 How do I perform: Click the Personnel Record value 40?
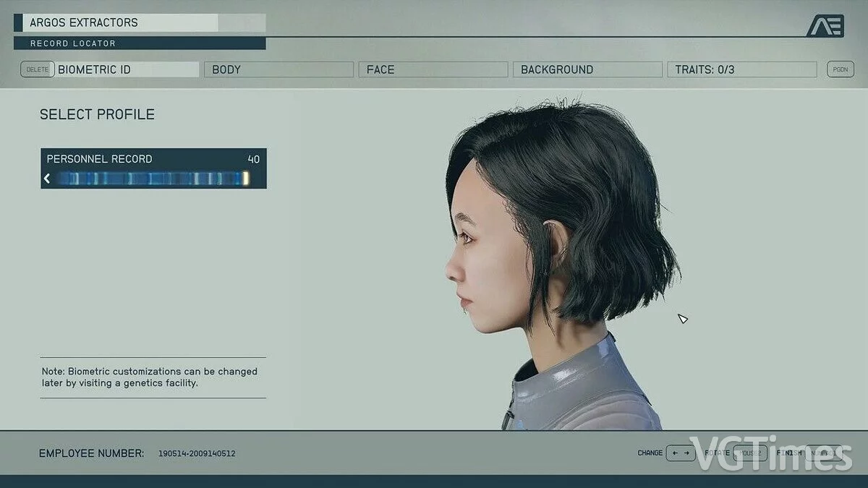point(253,159)
